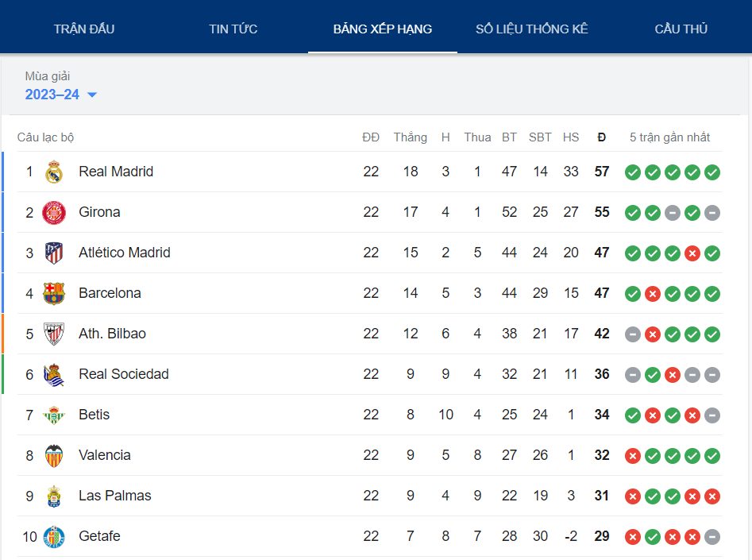Click Girona's latest grey draw icon
This screenshot has height=560, width=752.
coord(712,213)
